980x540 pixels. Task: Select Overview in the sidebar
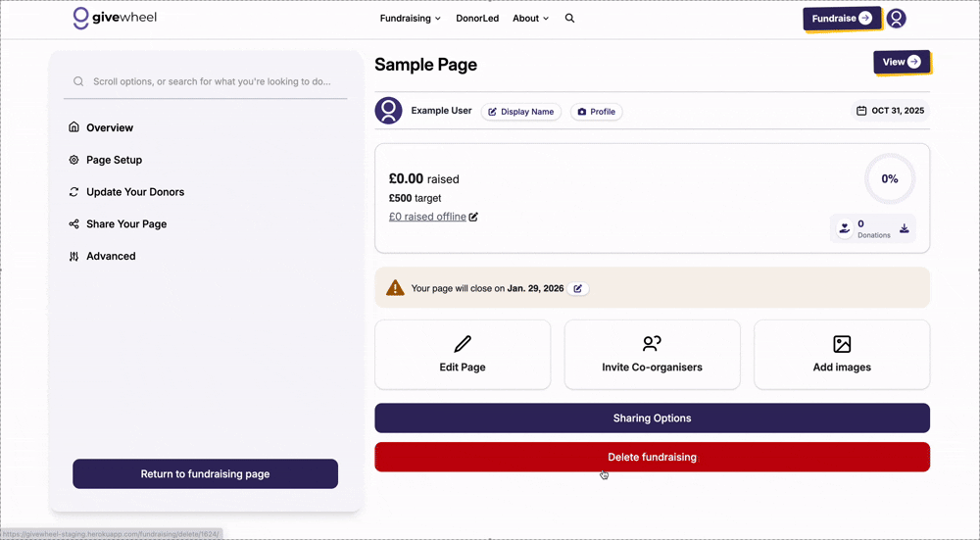[x=109, y=127]
